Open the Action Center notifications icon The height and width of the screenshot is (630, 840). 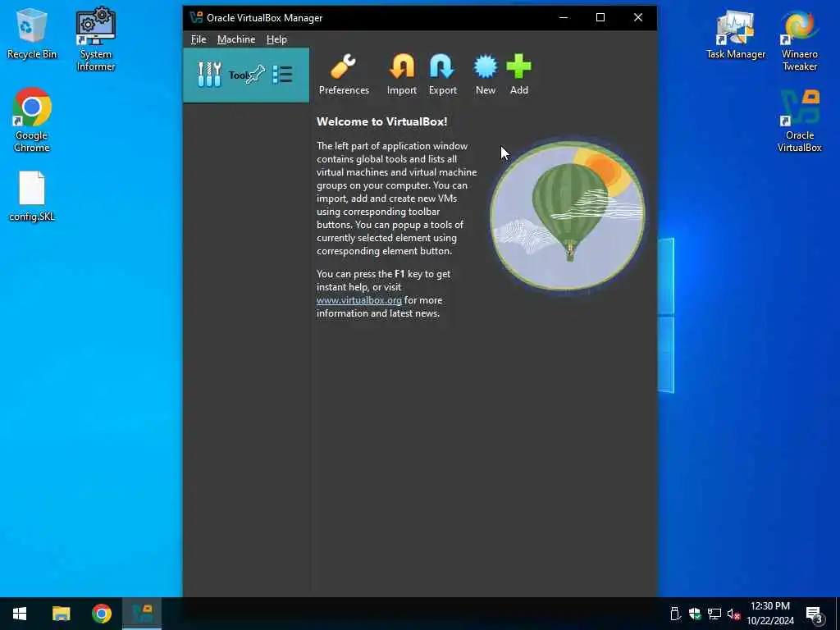coord(815,614)
